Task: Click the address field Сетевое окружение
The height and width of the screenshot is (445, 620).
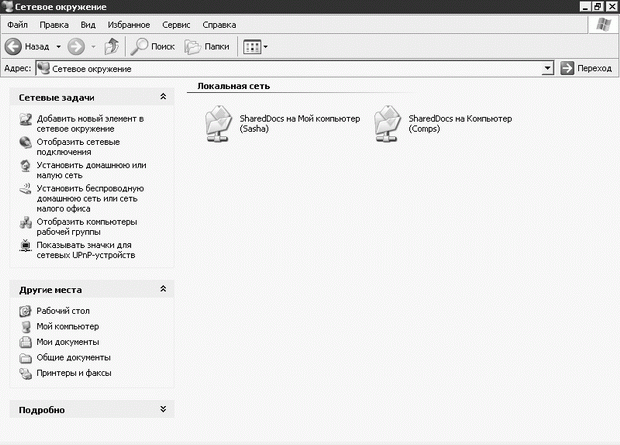Action: click(x=294, y=68)
